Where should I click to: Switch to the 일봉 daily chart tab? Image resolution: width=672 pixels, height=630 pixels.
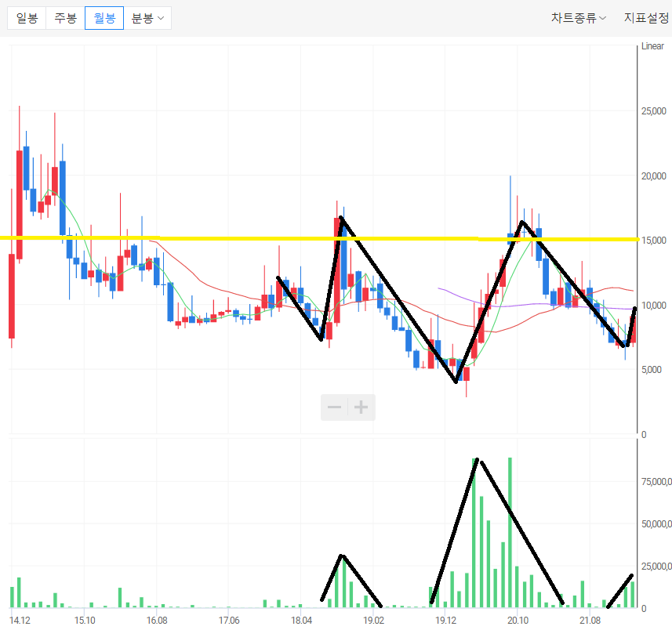point(27,18)
